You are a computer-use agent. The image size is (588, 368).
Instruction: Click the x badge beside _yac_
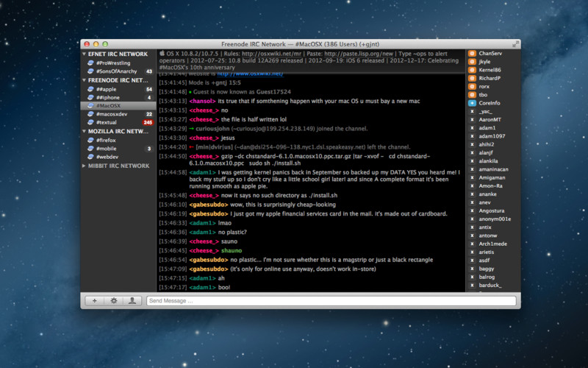pos(472,111)
